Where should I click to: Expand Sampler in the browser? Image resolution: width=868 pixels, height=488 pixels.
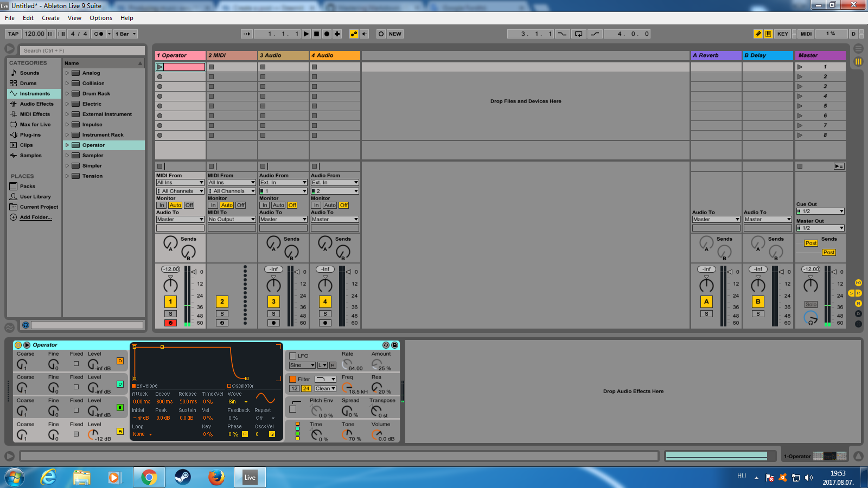[x=67, y=155]
